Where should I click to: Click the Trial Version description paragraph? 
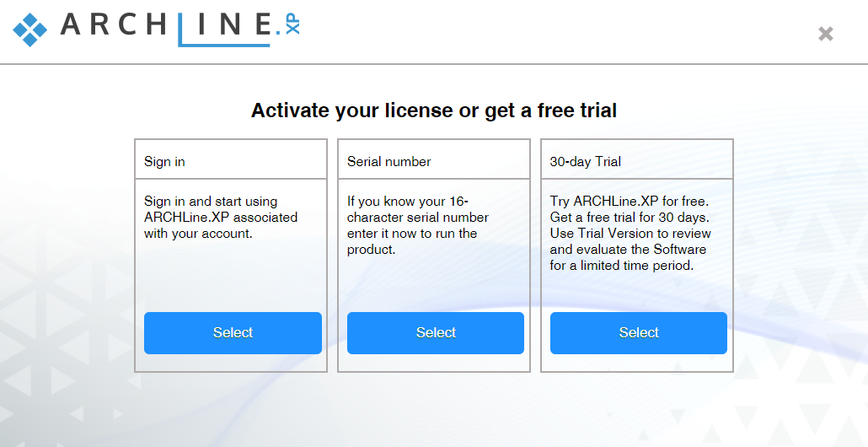(630, 233)
